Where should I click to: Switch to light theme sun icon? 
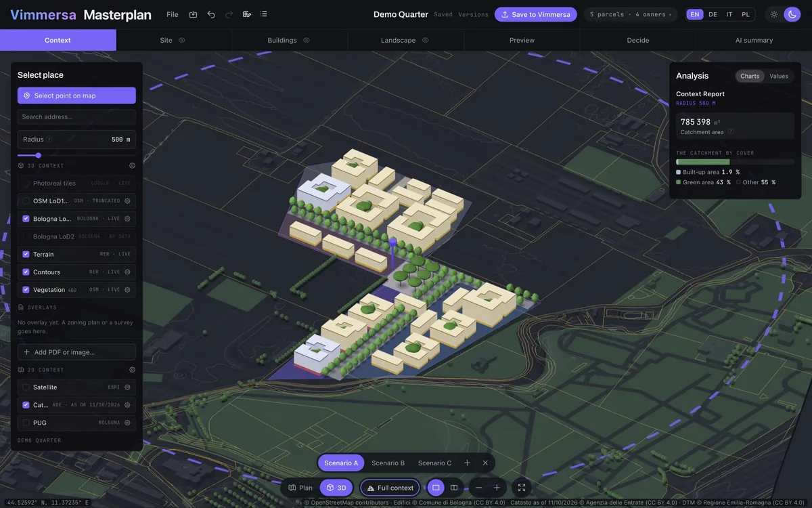pos(774,14)
